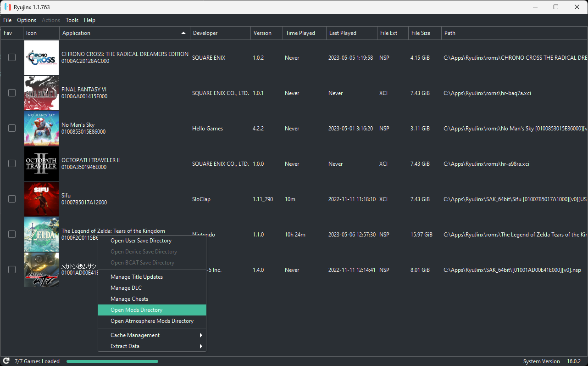Select the Sifu game icon
588x366 pixels.
[x=41, y=199]
